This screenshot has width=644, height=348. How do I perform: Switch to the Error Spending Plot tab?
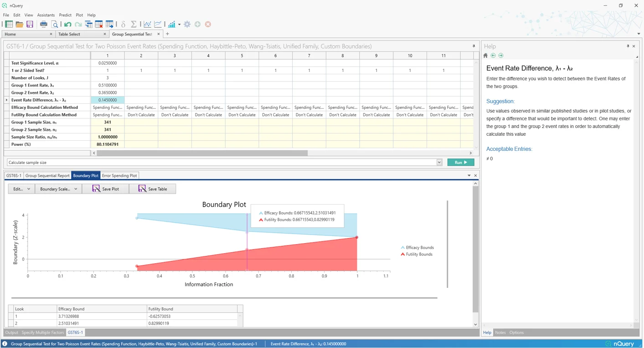tap(119, 175)
